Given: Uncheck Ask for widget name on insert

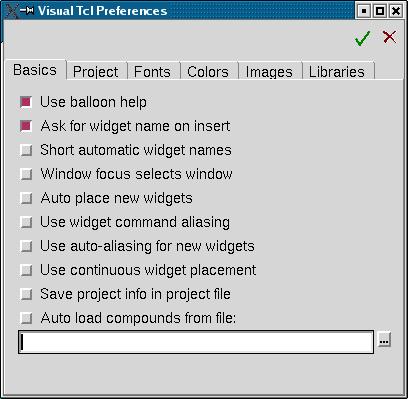Looking at the screenshot, I should [x=26, y=126].
